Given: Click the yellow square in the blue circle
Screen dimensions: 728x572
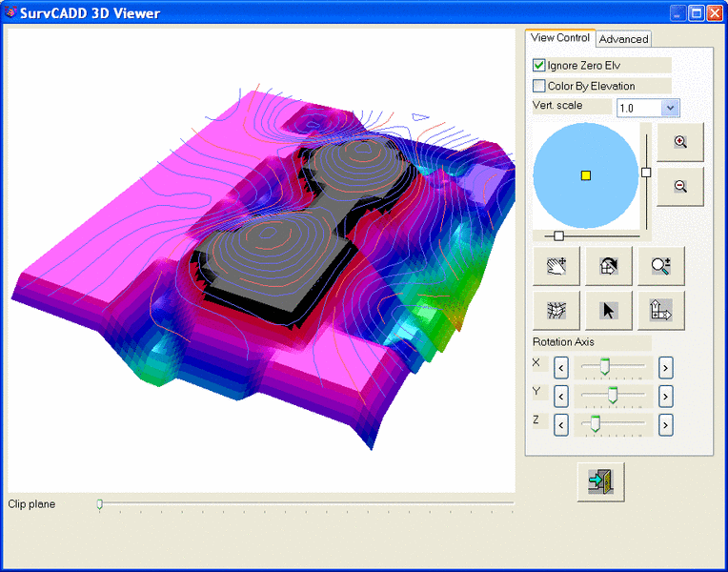Looking at the screenshot, I should (586, 175).
